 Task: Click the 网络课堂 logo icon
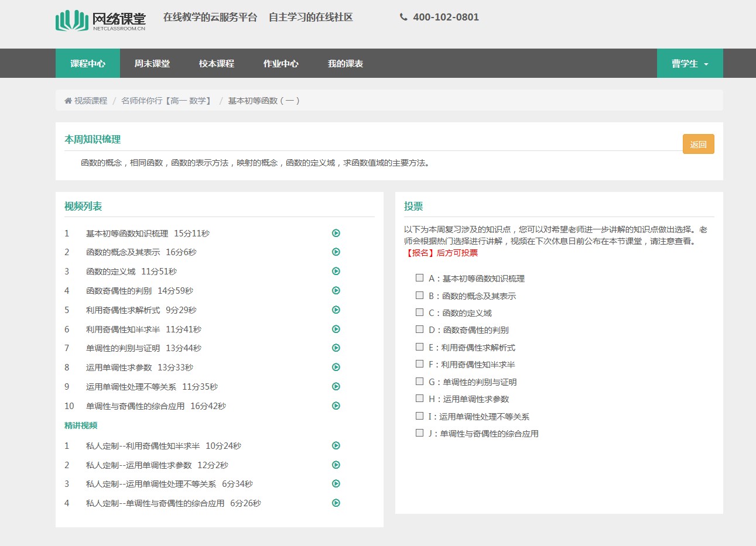71,20
